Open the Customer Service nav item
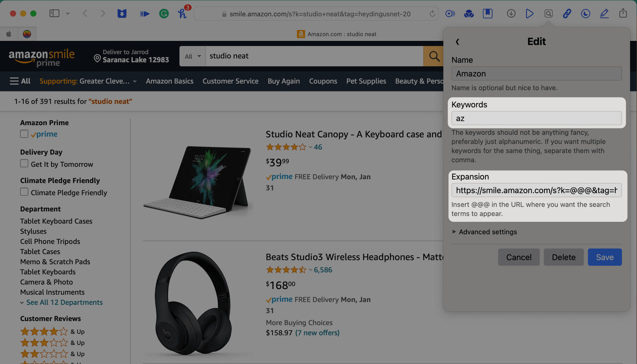Image resolution: width=637 pixels, height=364 pixels. [x=231, y=81]
